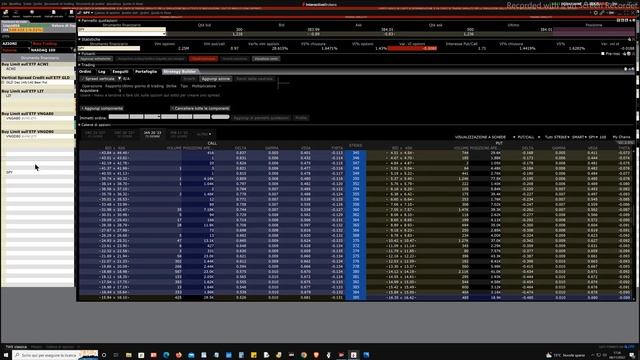Select the Strategy Builder tab
This screenshot has height=360, width=640.
pyautogui.click(x=179, y=71)
